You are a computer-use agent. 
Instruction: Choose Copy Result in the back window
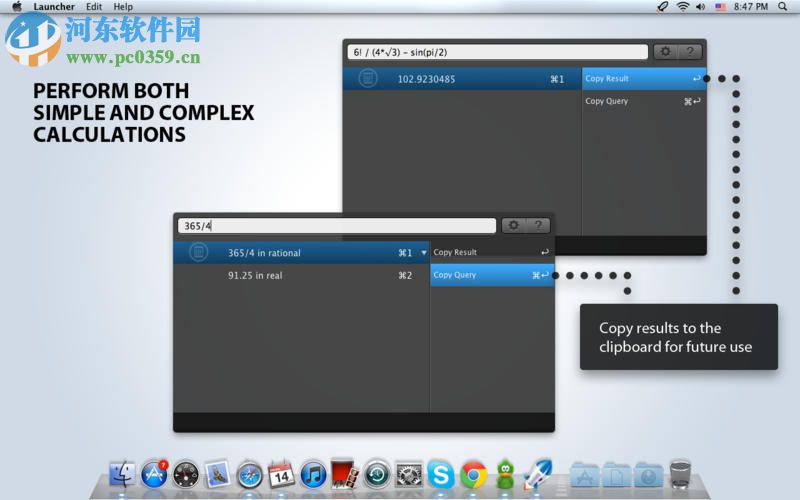[644, 79]
